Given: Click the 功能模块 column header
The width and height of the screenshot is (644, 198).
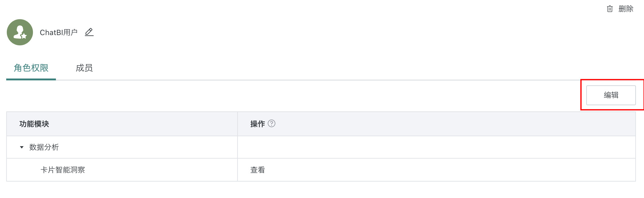Looking at the screenshot, I should click(34, 124).
